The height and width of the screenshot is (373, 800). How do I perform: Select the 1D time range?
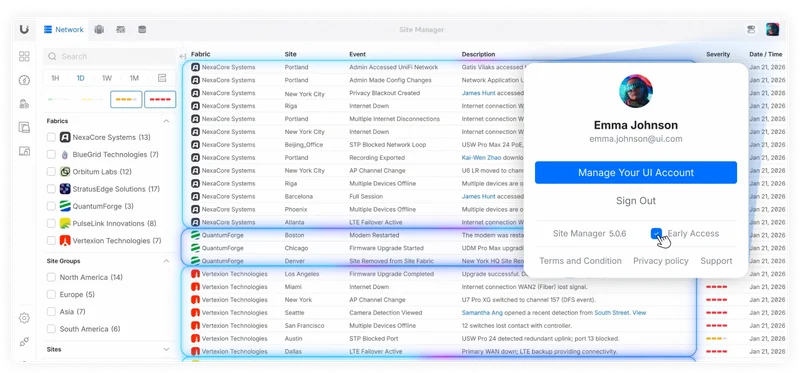[81, 78]
